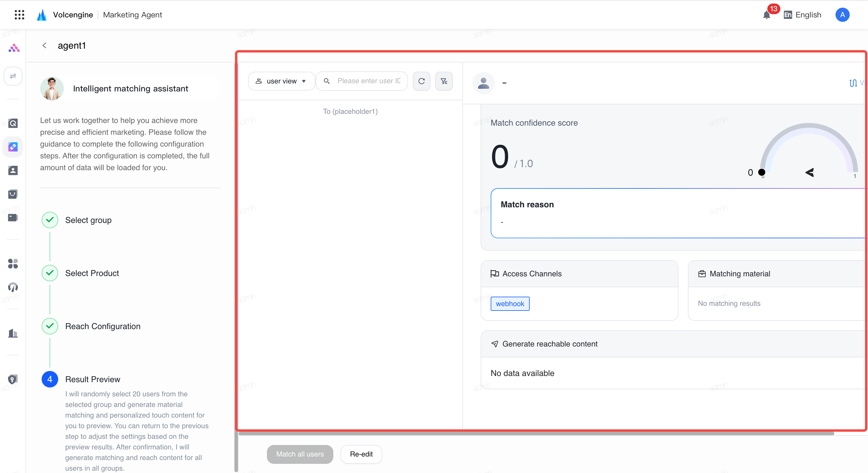
Task: Open the apps grid menu icon
Action: (x=19, y=15)
